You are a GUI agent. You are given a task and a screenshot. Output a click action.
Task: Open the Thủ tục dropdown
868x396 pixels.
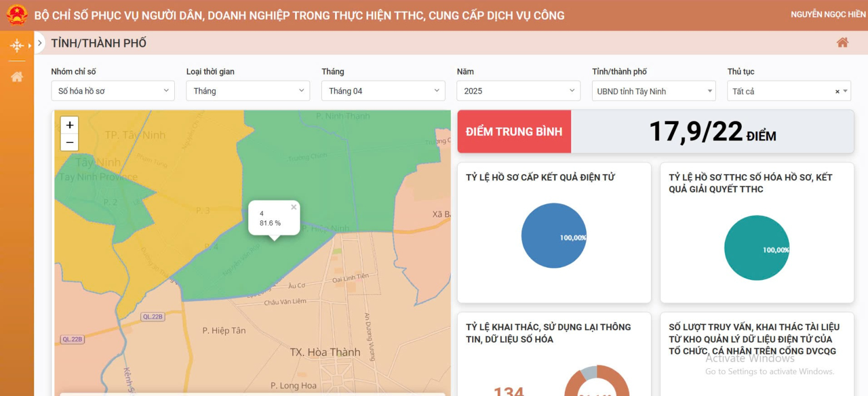click(x=789, y=91)
